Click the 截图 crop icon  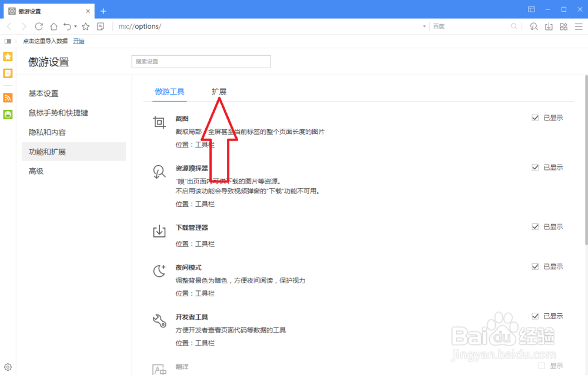pyautogui.click(x=159, y=122)
